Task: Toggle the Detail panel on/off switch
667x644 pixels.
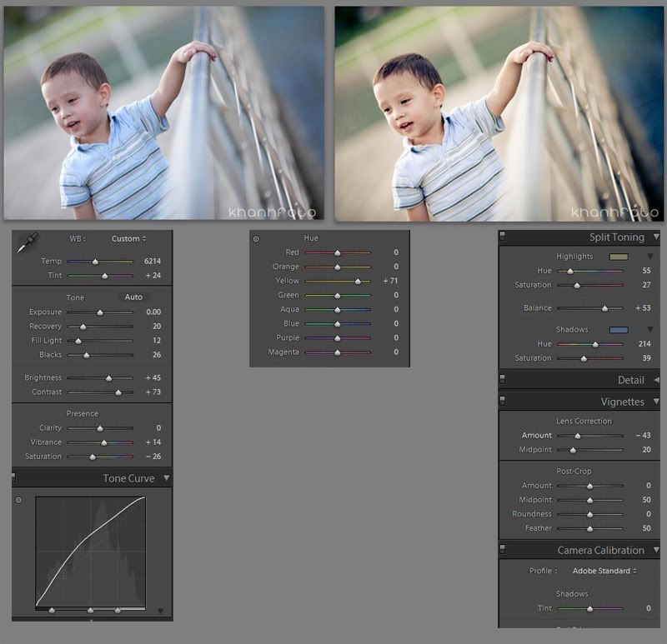Action: click(503, 379)
